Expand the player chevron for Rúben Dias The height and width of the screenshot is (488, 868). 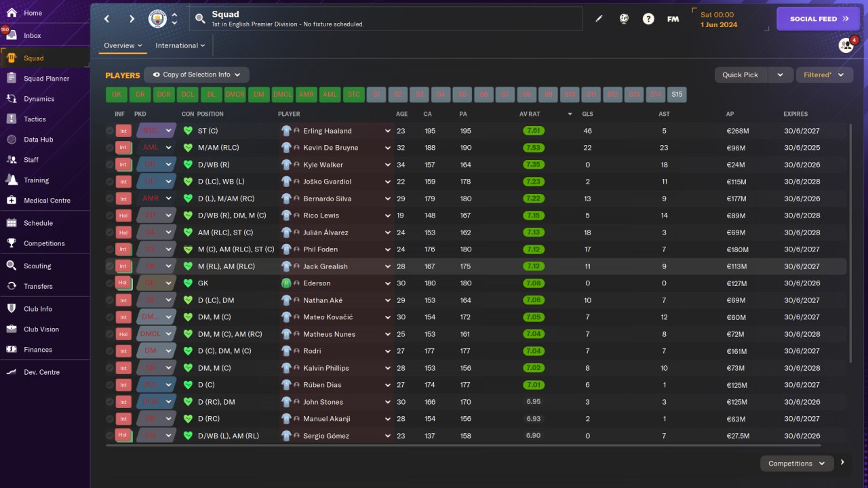388,385
